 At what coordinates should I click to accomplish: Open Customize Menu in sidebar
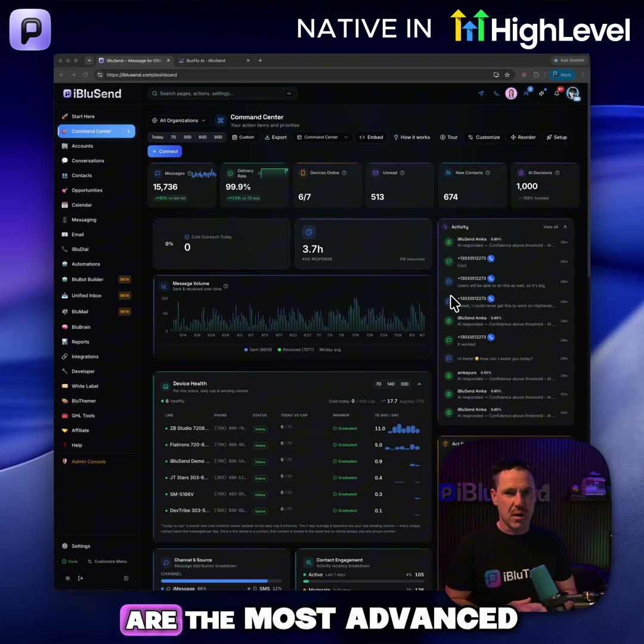(107, 562)
